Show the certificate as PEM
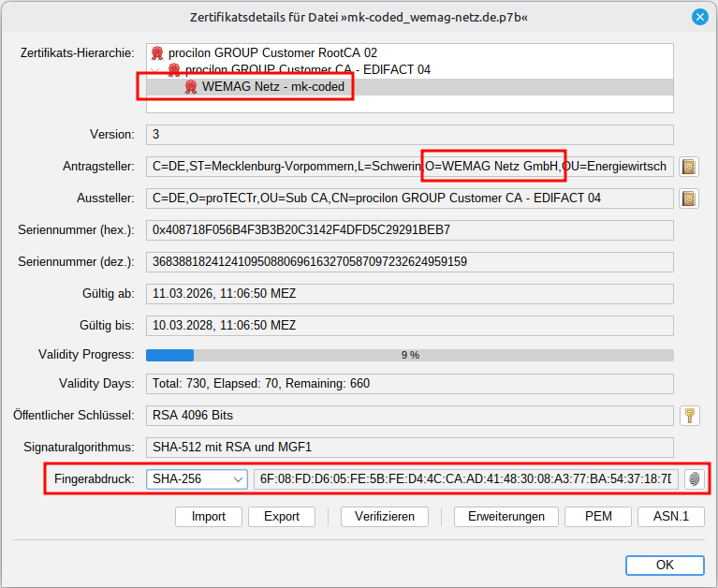Screen dimensions: 718x588 (598, 517)
